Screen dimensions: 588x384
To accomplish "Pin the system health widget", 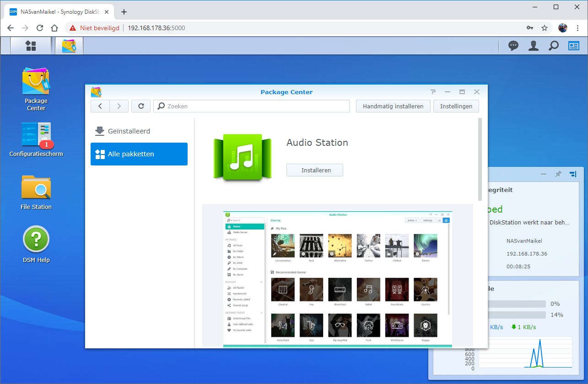I will 558,174.
